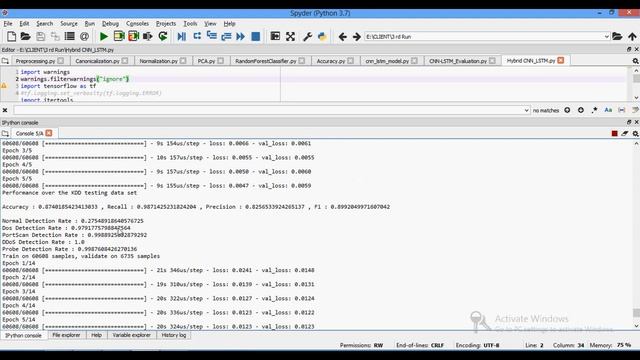Screen dimensions: 640x360
Task: Click the warning icon beside line 3
Action: [4, 86]
